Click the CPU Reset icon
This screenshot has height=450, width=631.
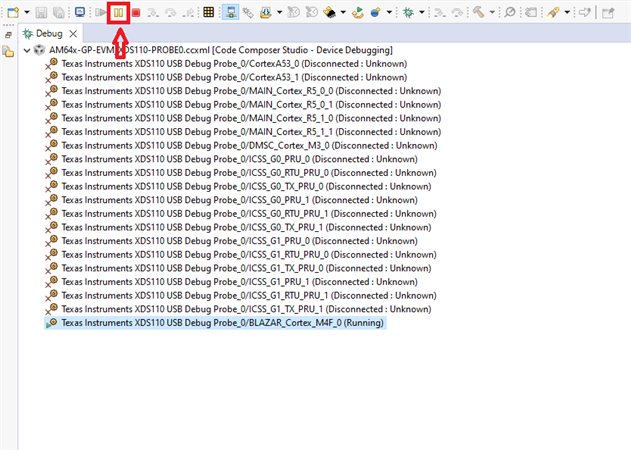pyautogui.click(x=293, y=13)
